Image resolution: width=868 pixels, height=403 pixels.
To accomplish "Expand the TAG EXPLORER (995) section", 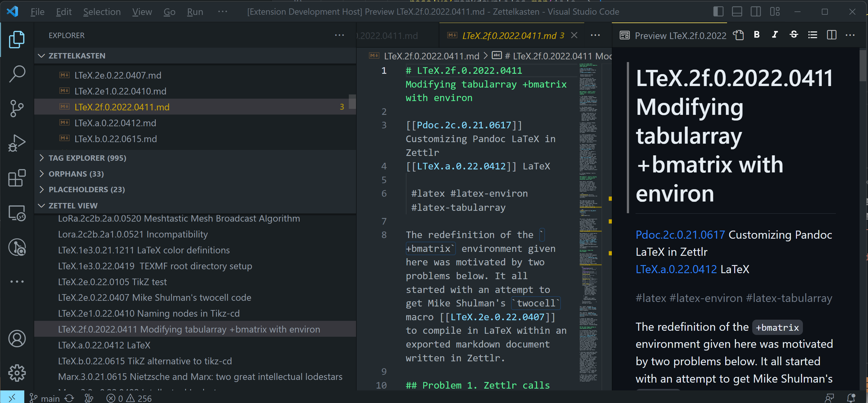I will 196,158.
